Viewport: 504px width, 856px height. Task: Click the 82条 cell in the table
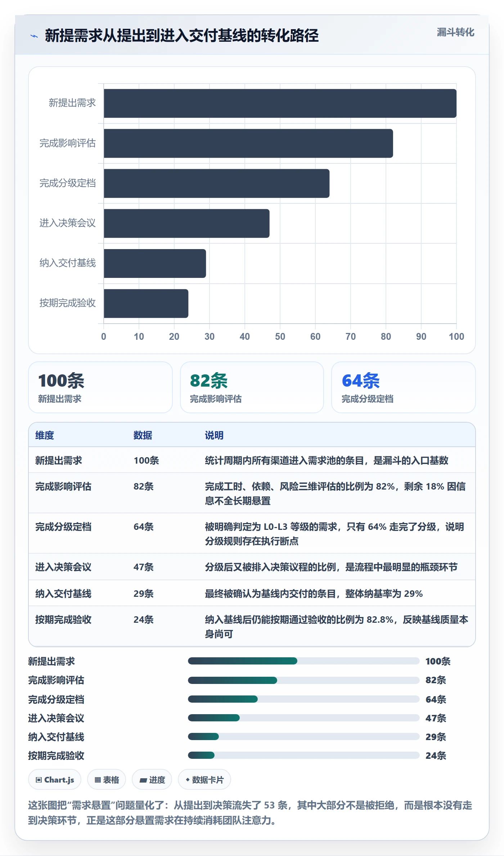click(x=144, y=486)
